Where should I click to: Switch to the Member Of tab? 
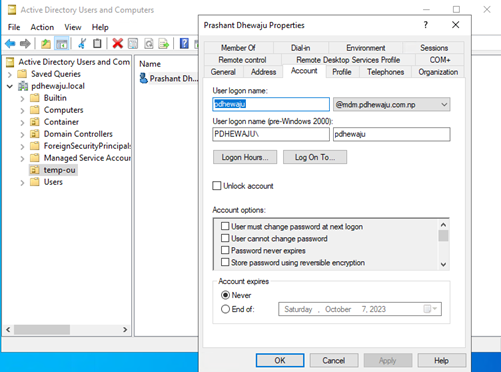tap(238, 48)
